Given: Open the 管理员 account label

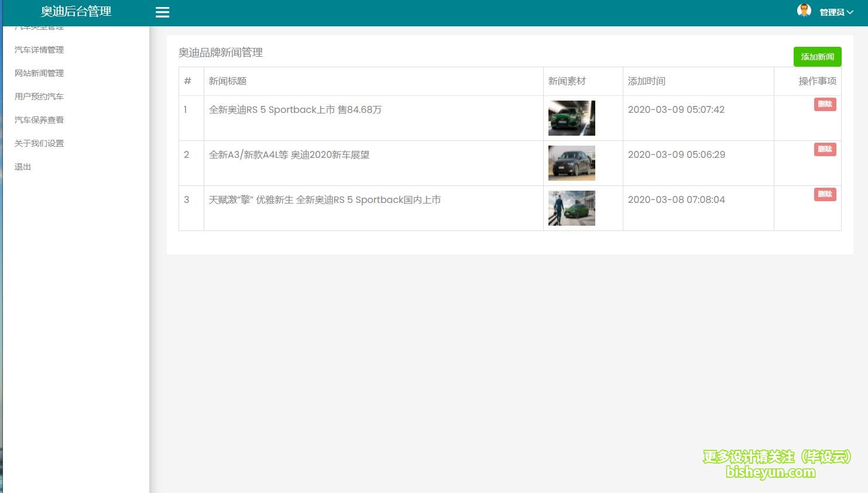Looking at the screenshot, I should [x=832, y=12].
